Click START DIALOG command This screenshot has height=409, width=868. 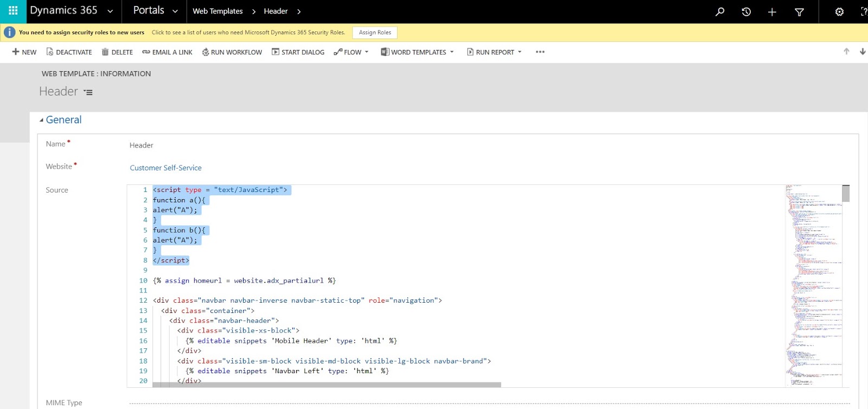tap(298, 52)
